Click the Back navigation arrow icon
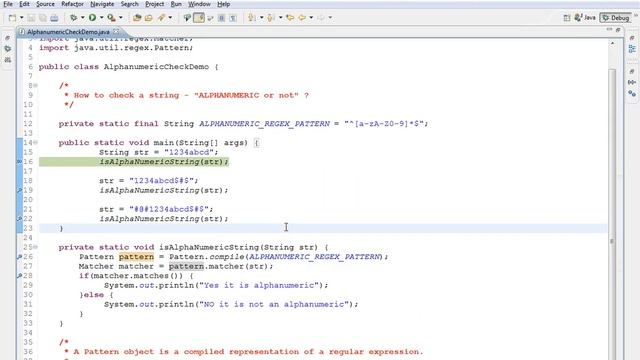Screen dimensions: 640x360 click(302, 18)
